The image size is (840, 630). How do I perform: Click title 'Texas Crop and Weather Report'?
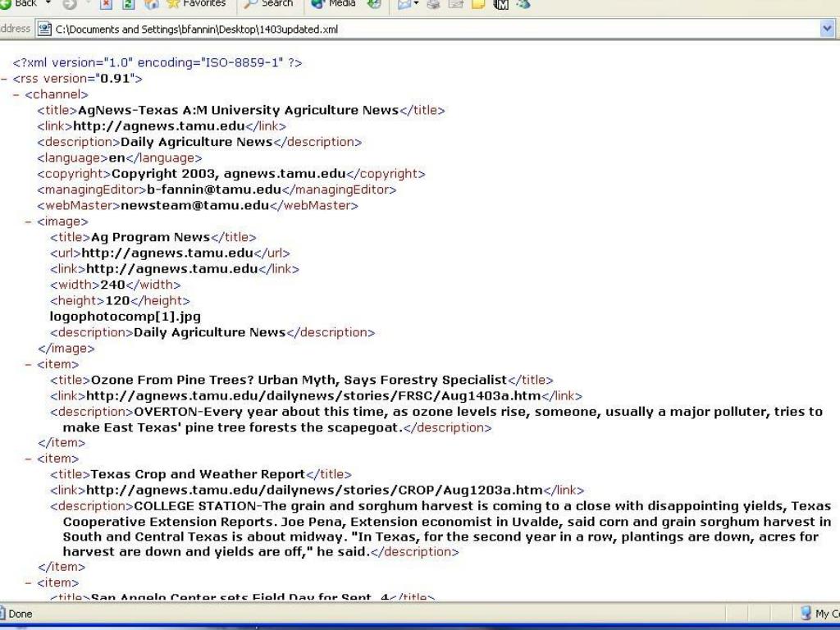coord(198,475)
